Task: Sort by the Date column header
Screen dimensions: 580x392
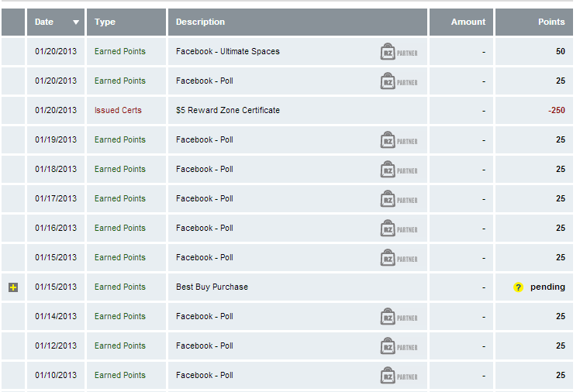Action: pyautogui.click(x=56, y=22)
